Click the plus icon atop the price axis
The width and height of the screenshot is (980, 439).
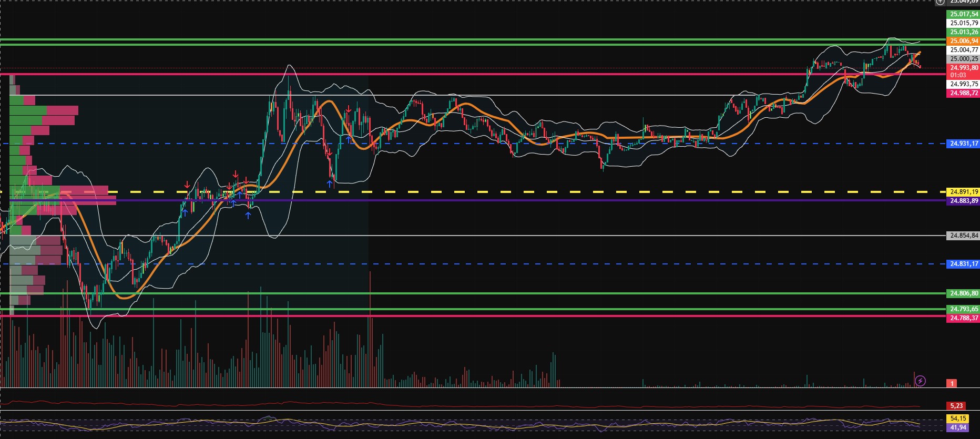tap(940, 2)
